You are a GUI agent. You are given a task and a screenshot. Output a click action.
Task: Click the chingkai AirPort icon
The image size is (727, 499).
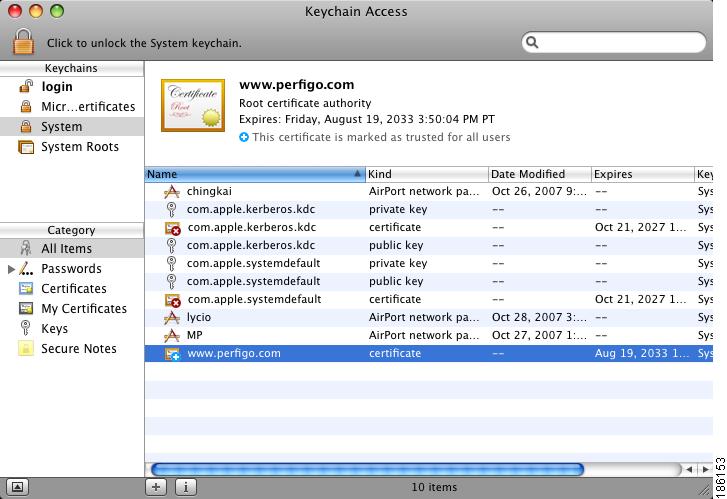tap(172, 192)
